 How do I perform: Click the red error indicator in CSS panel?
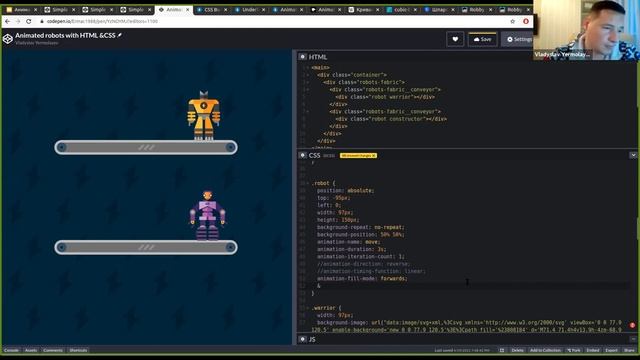[x=632, y=325]
